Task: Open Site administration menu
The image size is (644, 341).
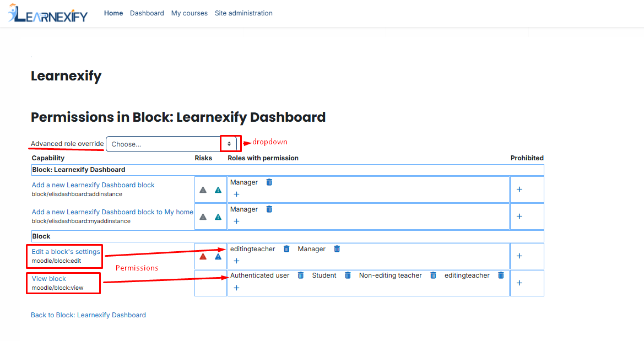Action: [x=243, y=13]
